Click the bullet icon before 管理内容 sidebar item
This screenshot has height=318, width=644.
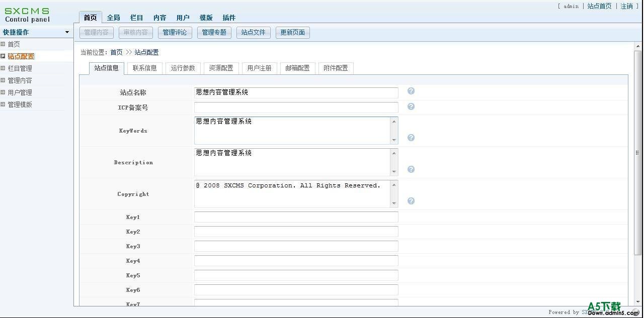point(3,80)
